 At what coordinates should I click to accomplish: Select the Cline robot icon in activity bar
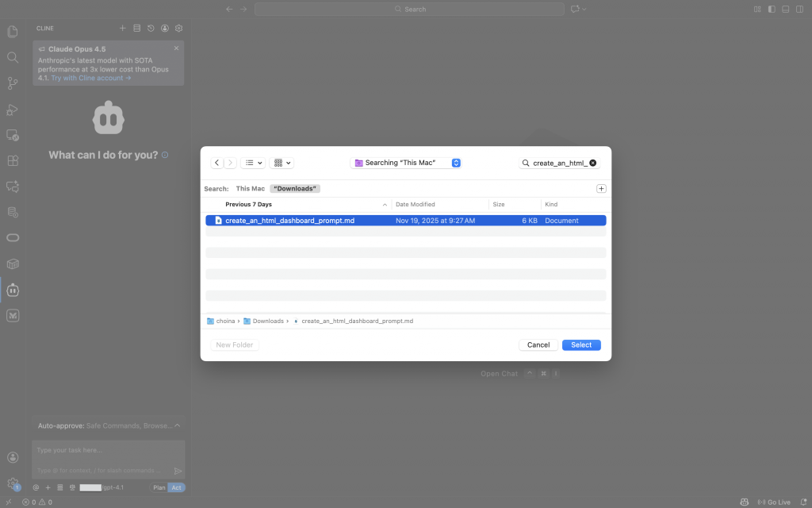pyautogui.click(x=12, y=290)
